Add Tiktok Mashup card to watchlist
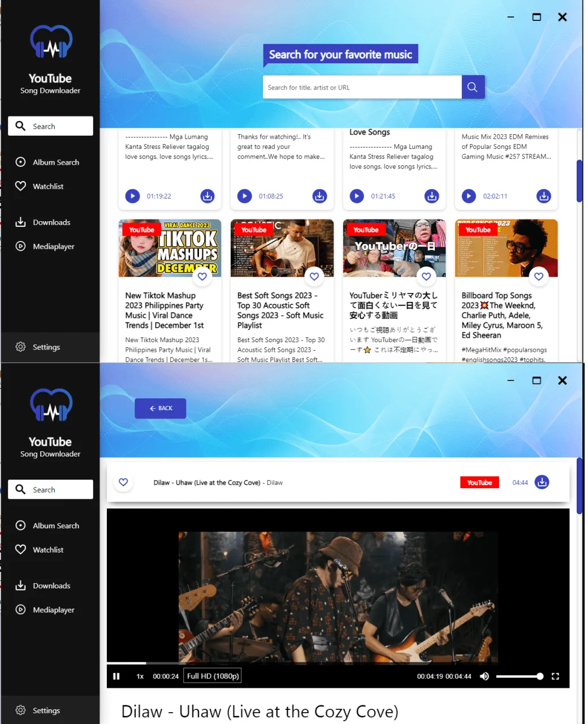The height and width of the screenshot is (724, 588). [202, 277]
